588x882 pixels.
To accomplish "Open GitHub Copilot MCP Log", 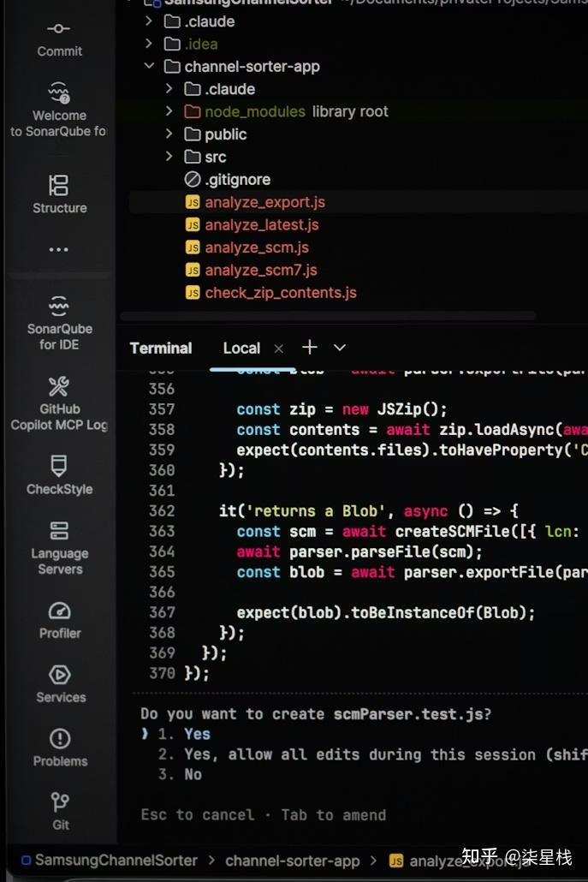I will (x=59, y=404).
